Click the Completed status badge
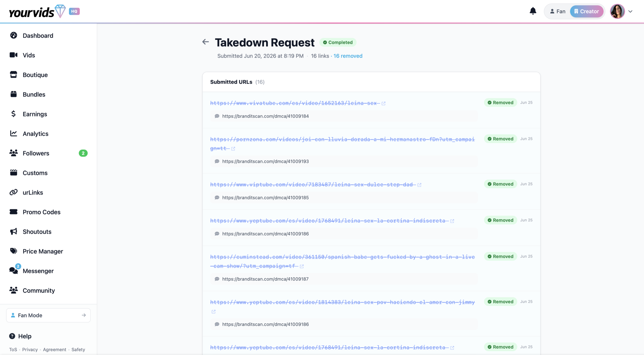 (x=338, y=42)
